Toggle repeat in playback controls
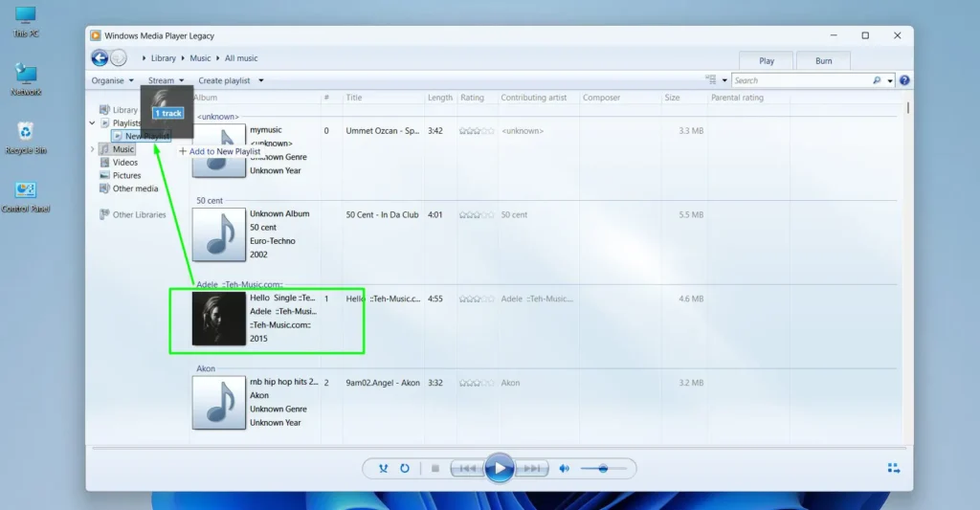This screenshot has height=510, width=980. click(x=405, y=468)
